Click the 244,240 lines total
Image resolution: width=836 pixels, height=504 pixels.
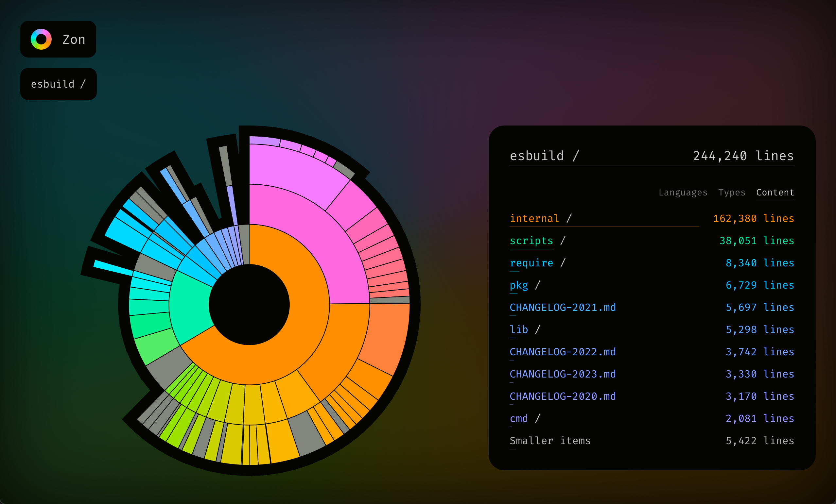click(x=743, y=156)
